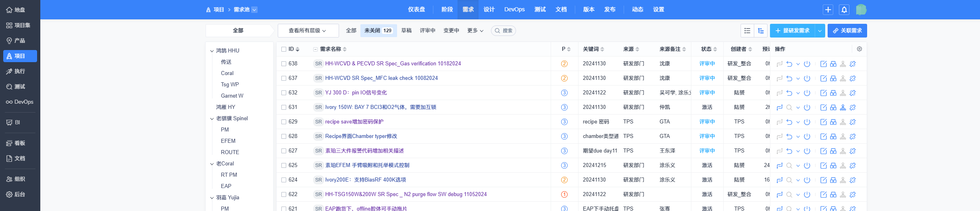Viewport: 980px width, 211px height.
Task: Click unlink icon for requirement 629
Action: coord(853,122)
